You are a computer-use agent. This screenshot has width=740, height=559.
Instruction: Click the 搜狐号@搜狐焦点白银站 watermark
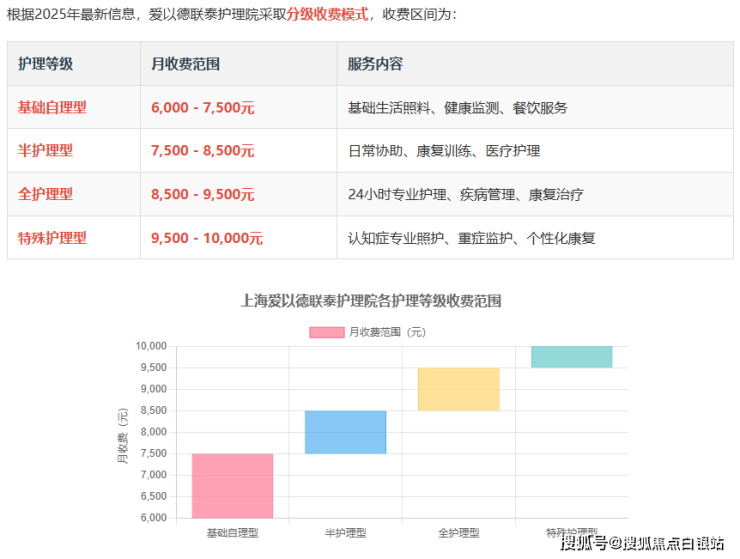(x=642, y=543)
